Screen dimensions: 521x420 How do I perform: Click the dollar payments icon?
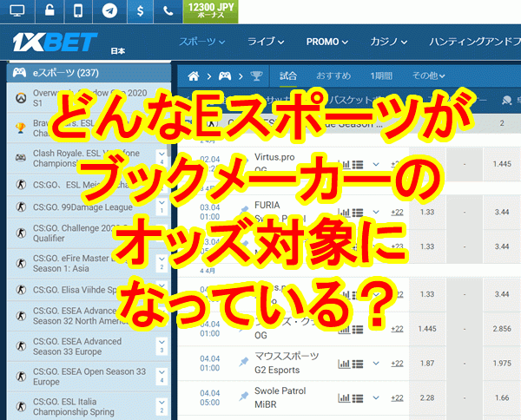point(140,11)
